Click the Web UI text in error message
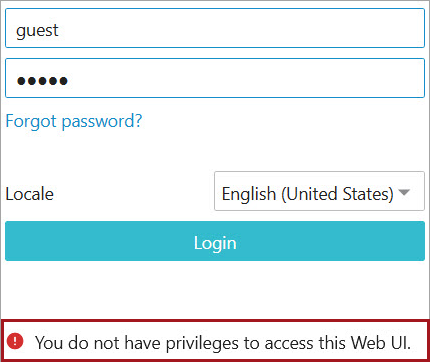This screenshot has width=430, height=362. click(x=381, y=342)
